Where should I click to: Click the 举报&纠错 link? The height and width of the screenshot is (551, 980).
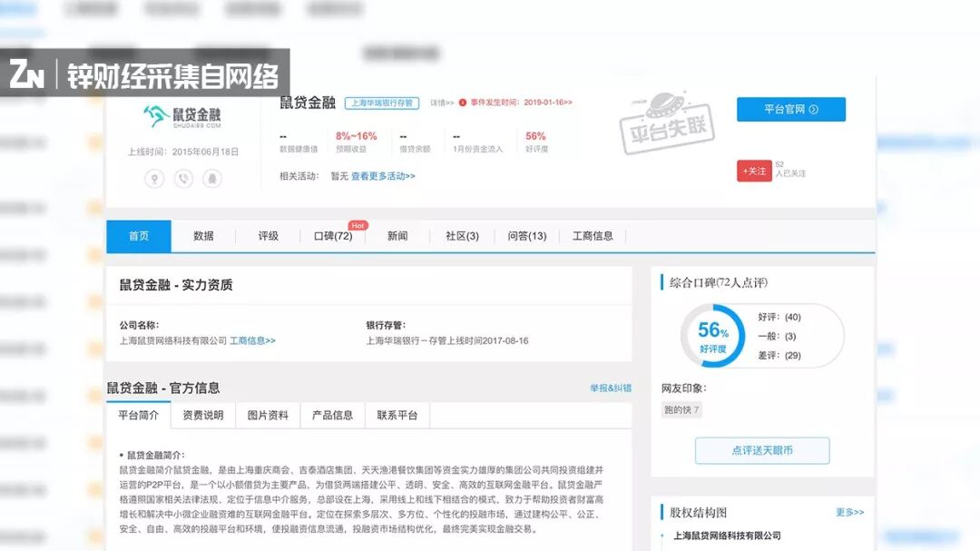click(611, 388)
